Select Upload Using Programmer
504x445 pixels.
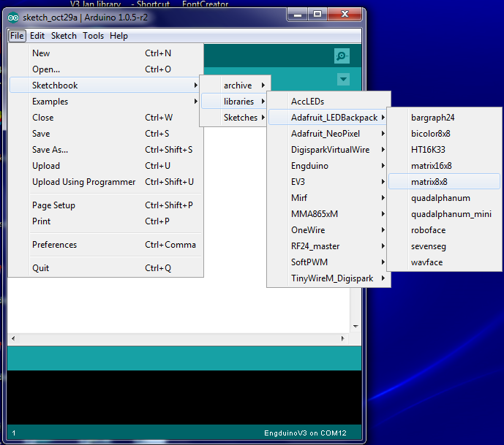(x=106, y=182)
